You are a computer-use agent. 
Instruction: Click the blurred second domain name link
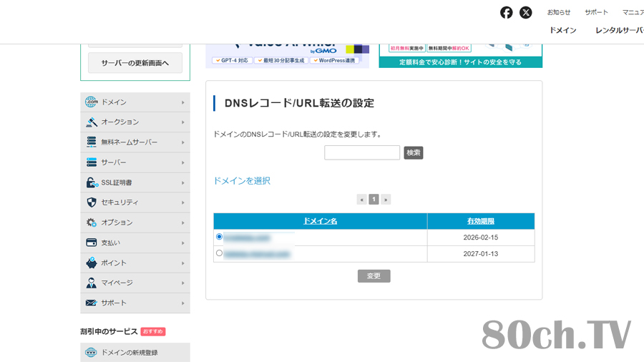coord(257,254)
